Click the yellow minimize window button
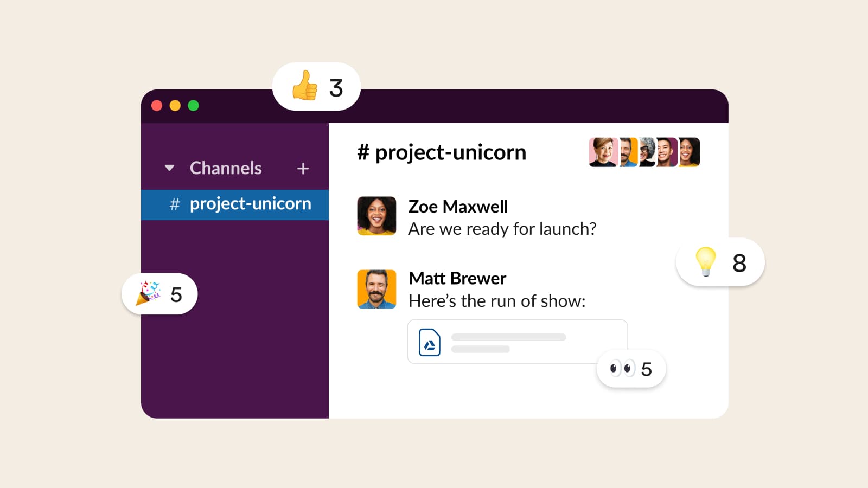 click(x=175, y=106)
